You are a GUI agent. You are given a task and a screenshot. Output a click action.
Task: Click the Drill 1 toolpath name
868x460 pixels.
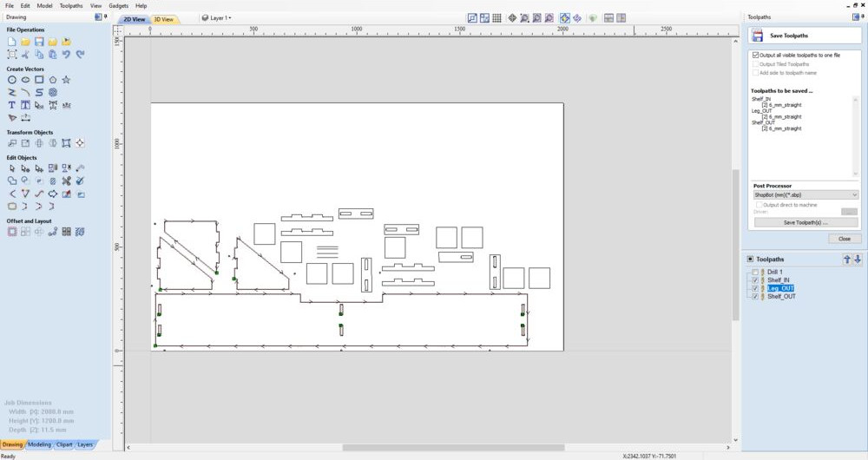775,273
